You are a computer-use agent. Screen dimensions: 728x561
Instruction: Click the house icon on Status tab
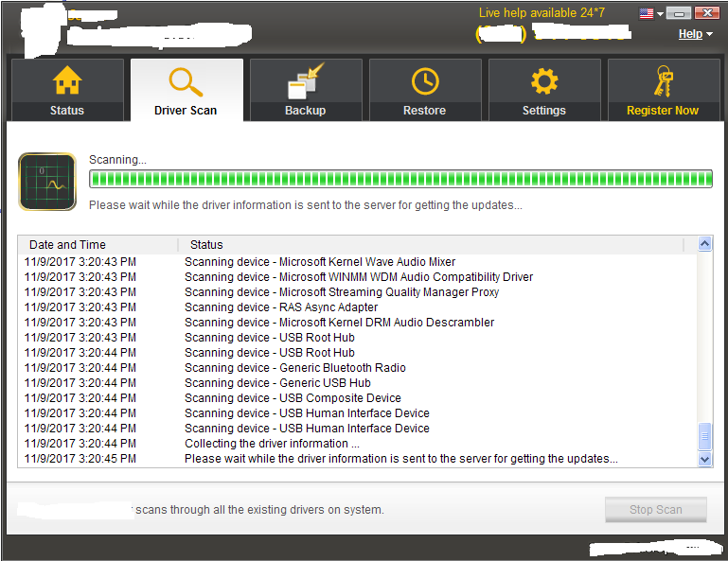67,80
